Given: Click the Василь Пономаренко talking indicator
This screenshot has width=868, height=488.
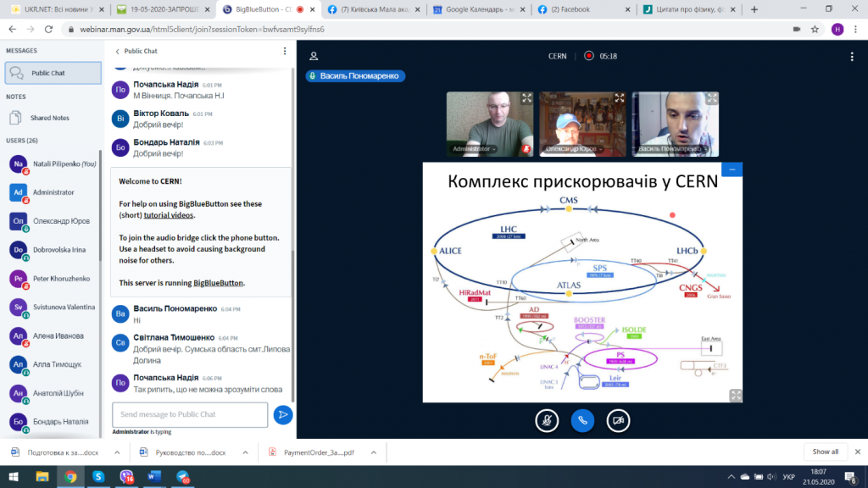Looking at the screenshot, I should click(355, 75).
